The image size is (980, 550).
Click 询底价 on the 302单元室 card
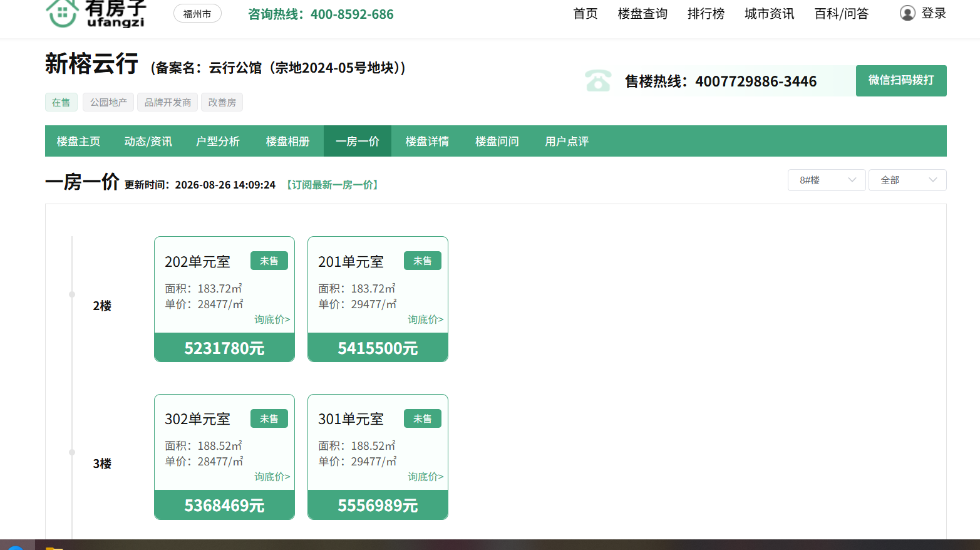coord(272,477)
